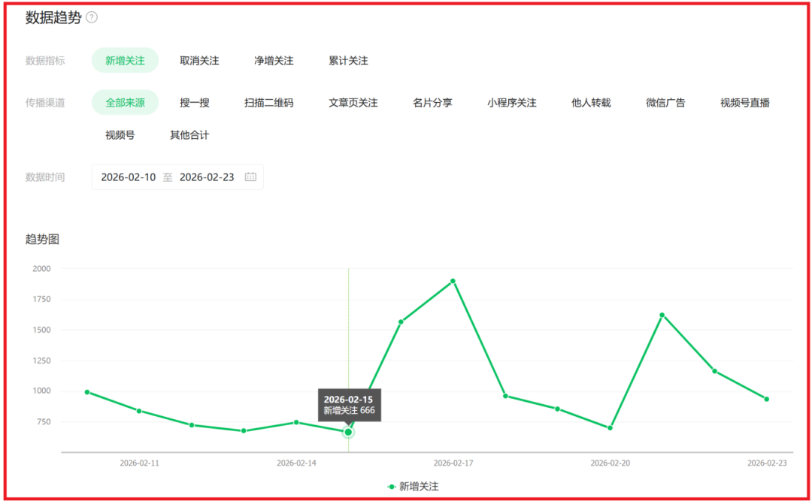Click the highlighted 2026-02-15 data point

[x=348, y=432]
